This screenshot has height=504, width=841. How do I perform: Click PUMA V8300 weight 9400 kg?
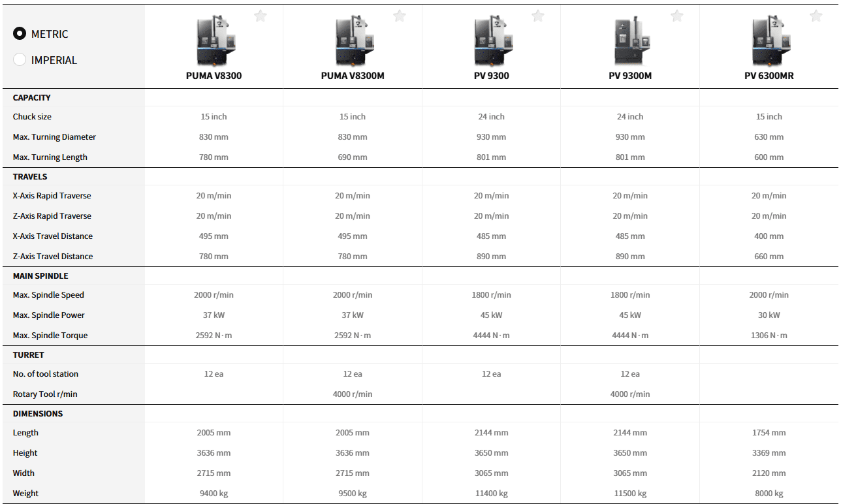pyautogui.click(x=214, y=494)
